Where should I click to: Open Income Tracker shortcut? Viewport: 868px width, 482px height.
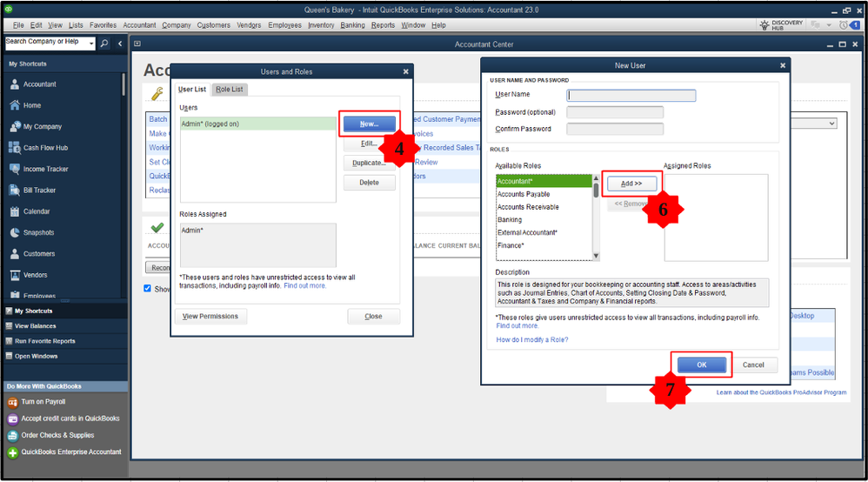pos(45,169)
